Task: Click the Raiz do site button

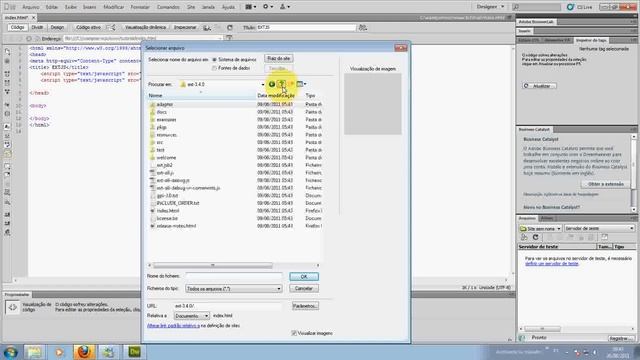Action: [278, 59]
